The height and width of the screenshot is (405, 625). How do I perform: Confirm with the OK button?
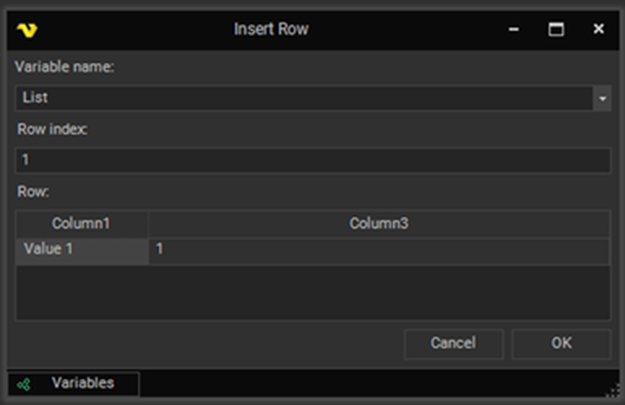point(561,344)
